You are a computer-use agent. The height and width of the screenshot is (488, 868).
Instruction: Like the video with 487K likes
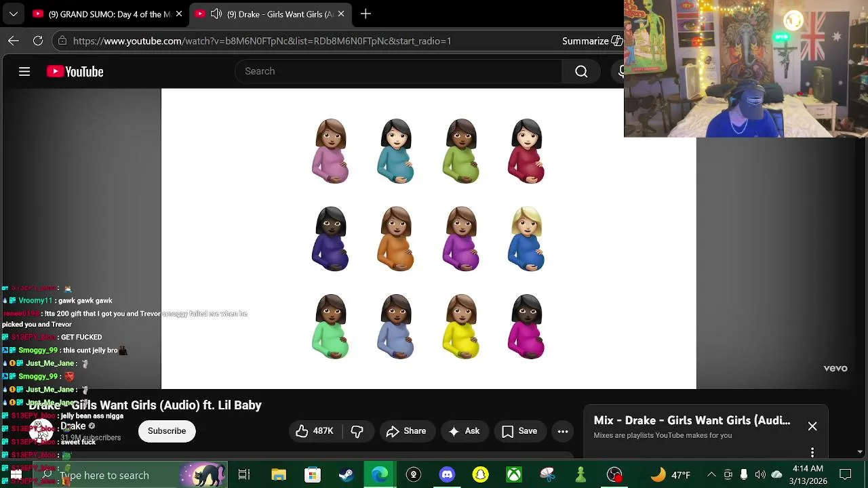point(315,431)
